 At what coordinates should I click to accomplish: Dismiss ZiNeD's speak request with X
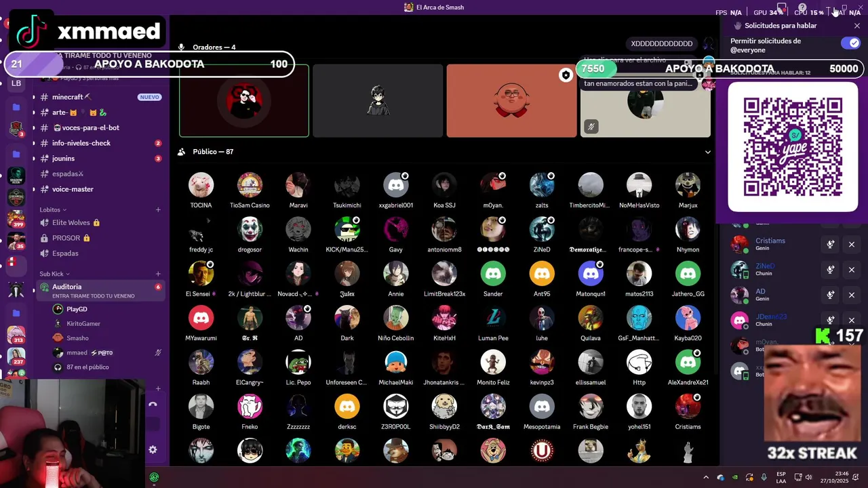tap(852, 270)
